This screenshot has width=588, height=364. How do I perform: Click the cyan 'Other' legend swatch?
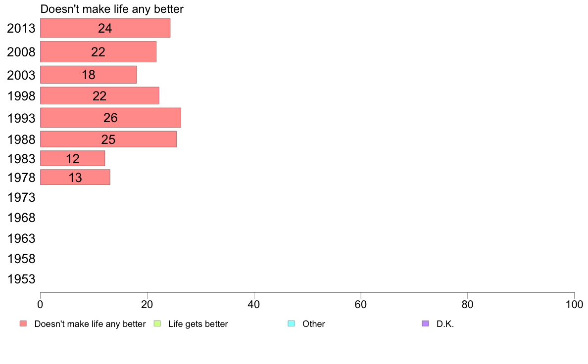(x=291, y=323)
